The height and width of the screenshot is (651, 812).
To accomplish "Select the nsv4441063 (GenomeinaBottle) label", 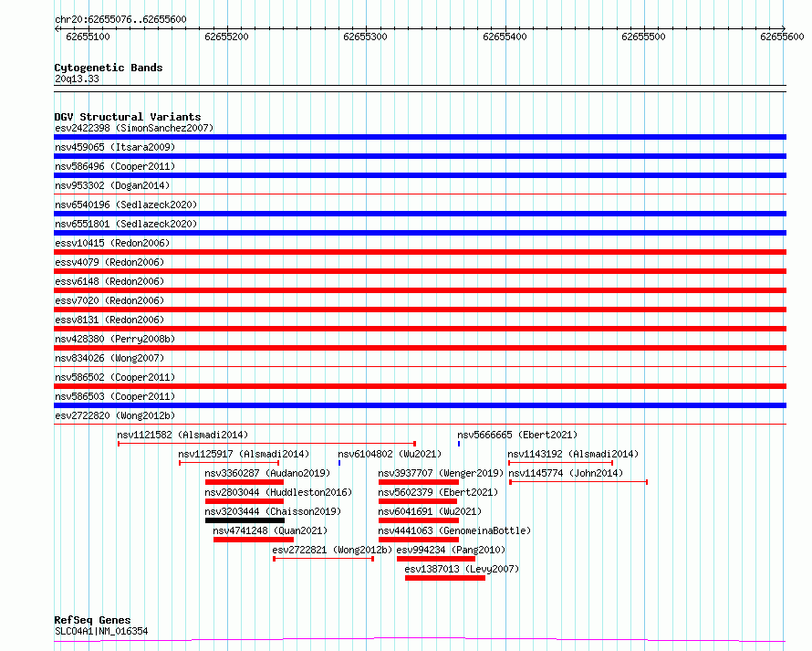I will pyautogui.click(x=454, y=530).
